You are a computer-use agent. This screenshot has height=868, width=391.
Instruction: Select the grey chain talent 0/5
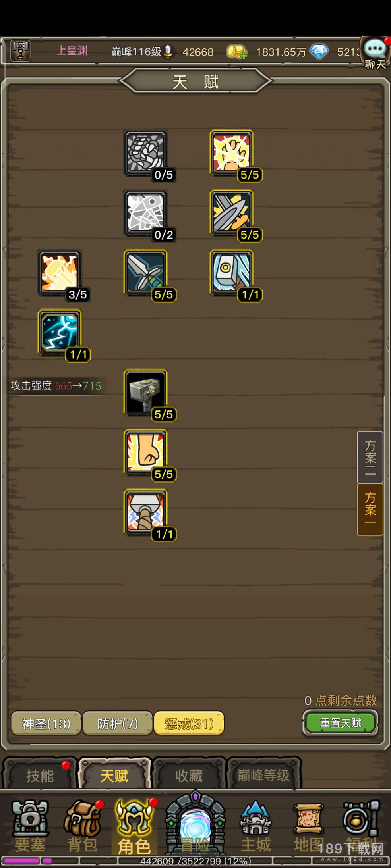[145, 153]
